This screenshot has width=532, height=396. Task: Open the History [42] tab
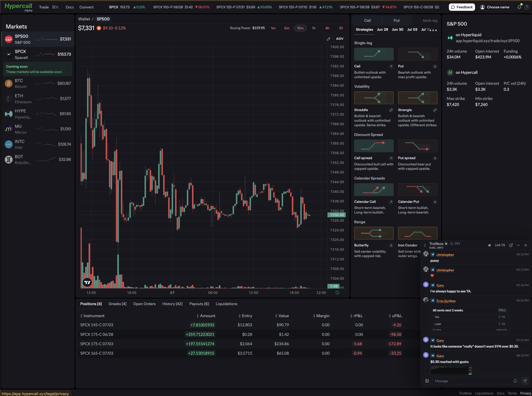pyautogui.click(x=172, y=304)
